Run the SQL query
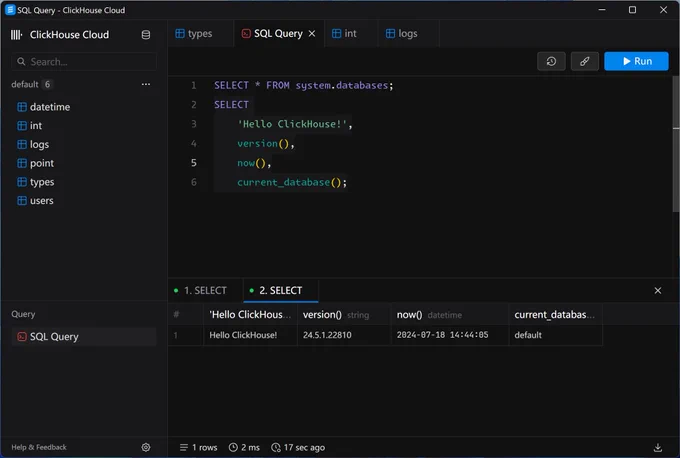Image resolution: width=680 pixels, height=458 pixels. click(636, 61)
